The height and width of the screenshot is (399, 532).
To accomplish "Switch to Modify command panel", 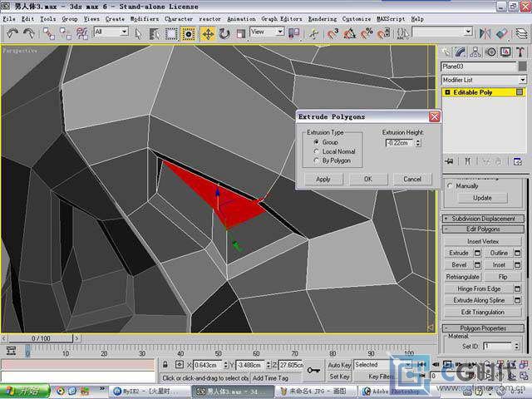I will coord(461,52).
